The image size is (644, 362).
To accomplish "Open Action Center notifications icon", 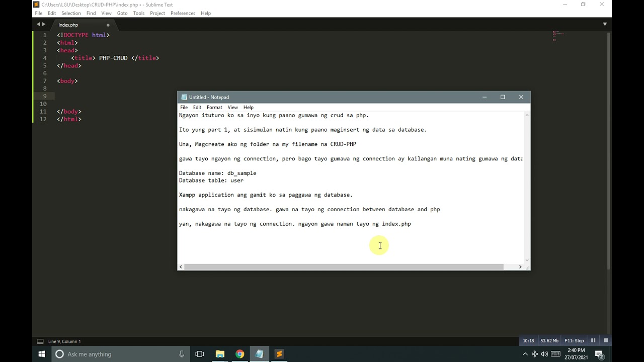I will point(599,354).
